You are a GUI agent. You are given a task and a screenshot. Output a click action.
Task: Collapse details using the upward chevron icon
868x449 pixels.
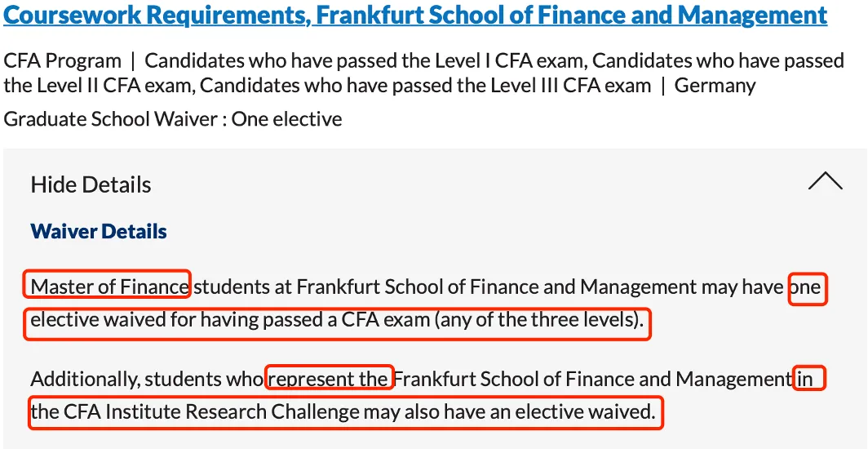click(x=826, y=181)
